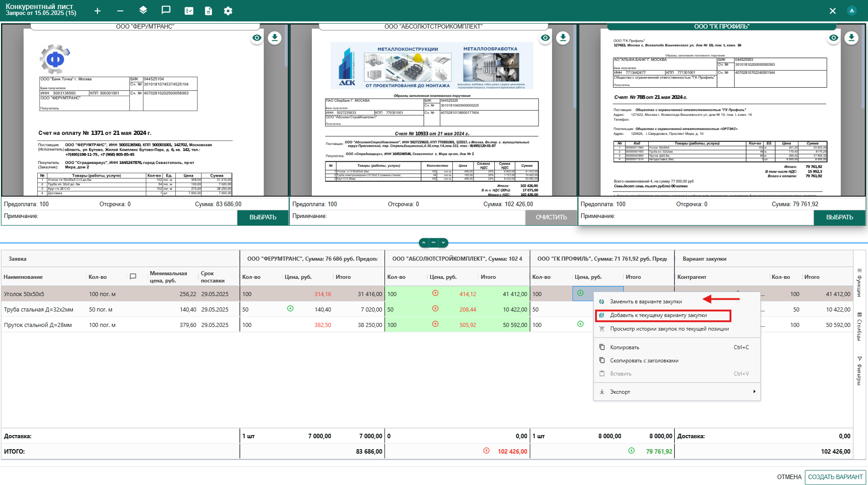The image size is (868, 485).
Task: Click the СОЗДАТЬ ВАРИАНТ button
Action: pyautogui.click(x=835, y=477)
